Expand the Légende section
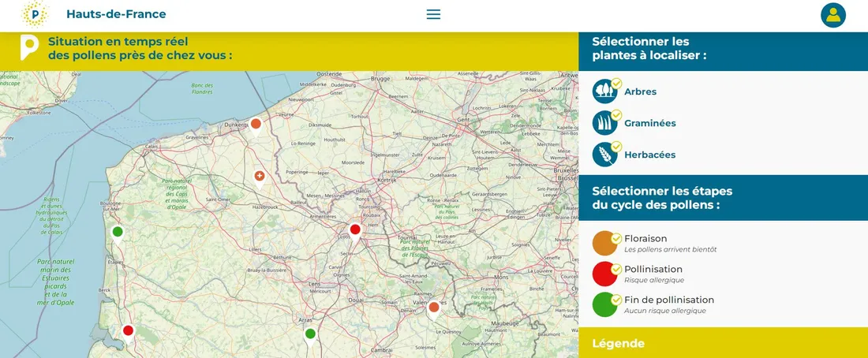 point(723,343)
